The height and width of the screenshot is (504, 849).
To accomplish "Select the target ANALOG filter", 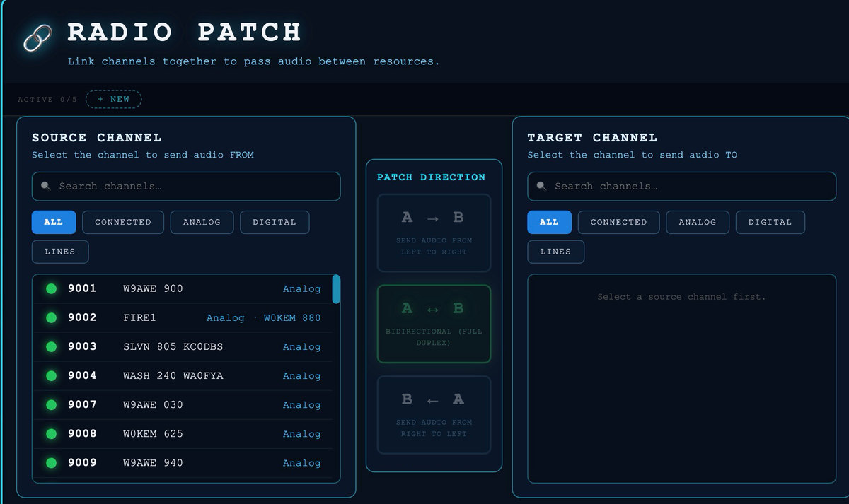I will click(698, 222).
